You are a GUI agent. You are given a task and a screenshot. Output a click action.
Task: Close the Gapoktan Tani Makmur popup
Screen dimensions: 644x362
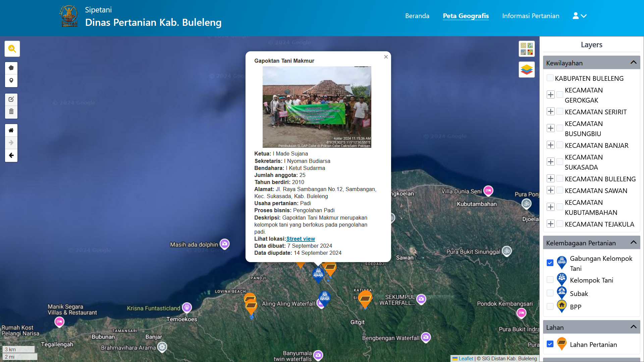pyautogui.click(x=386, y=57)
